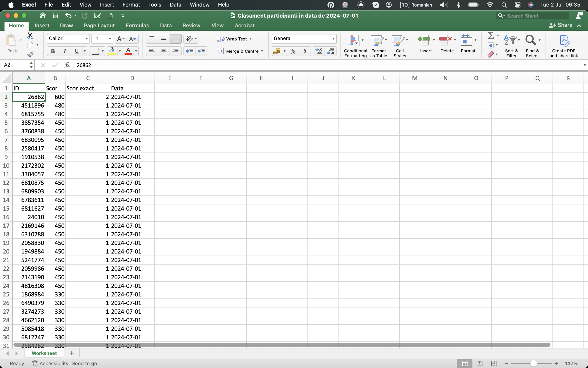Click the Cut scissors icon
588x368 pixels.
click(x=30, y=36)
